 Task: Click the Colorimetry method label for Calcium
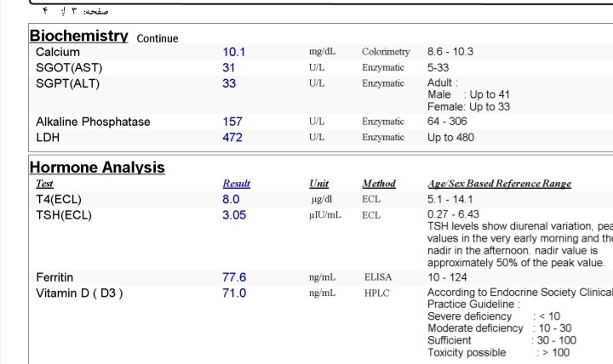tap(386, 52)
